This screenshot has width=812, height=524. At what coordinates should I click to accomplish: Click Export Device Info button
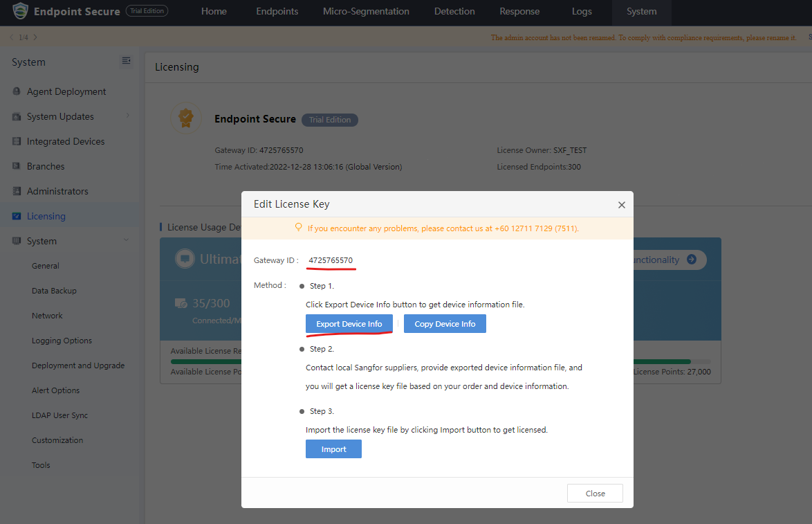click(349, 324)
